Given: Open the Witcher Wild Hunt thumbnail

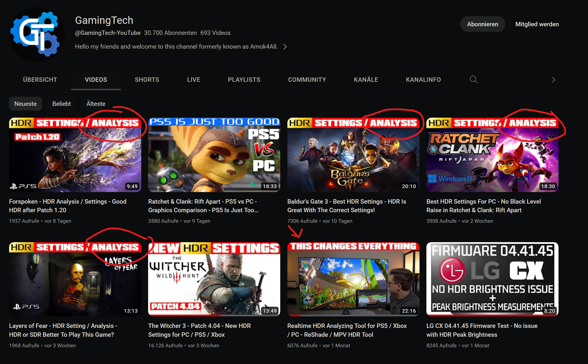Looking at the screenshot, I should pos(214,279).
